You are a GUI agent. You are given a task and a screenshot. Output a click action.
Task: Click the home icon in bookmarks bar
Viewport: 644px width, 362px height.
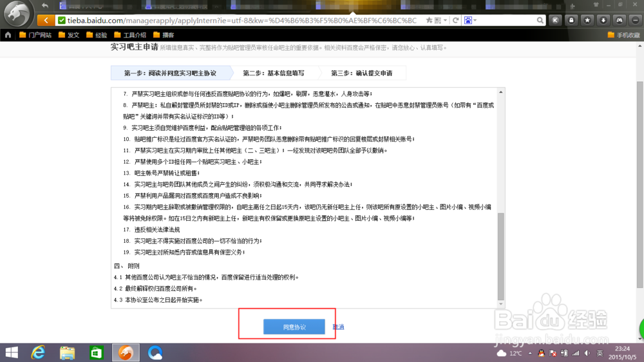coord(8,35)
